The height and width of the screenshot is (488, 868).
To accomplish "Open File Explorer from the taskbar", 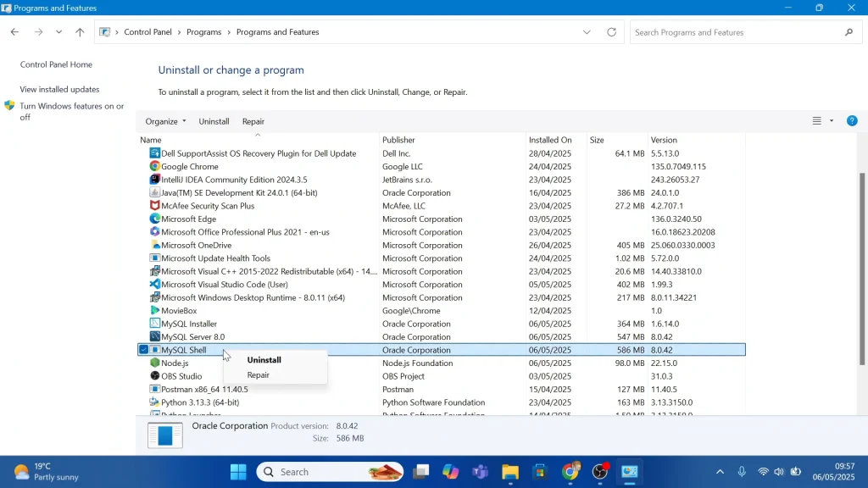I will (x=509, y=472).
